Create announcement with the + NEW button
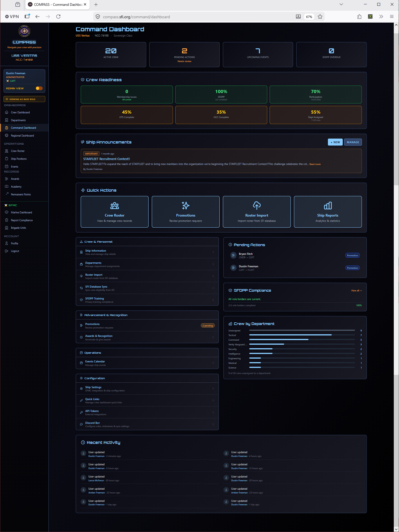Screen dimensions: 399x532 (x=335, y=142)
